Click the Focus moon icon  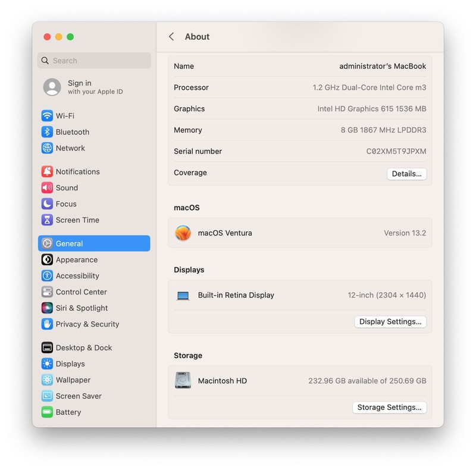tap(47, 203)
